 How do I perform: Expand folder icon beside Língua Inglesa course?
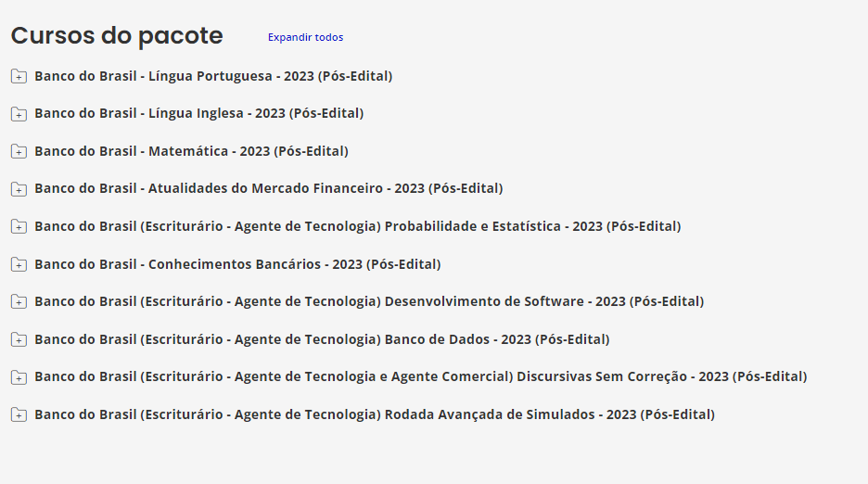(19, 114)
